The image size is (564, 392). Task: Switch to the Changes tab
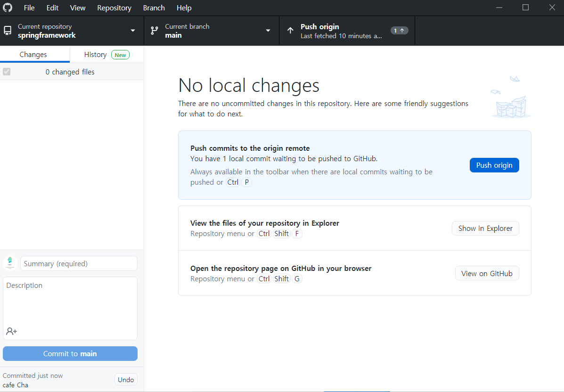[x=35, y=55]
